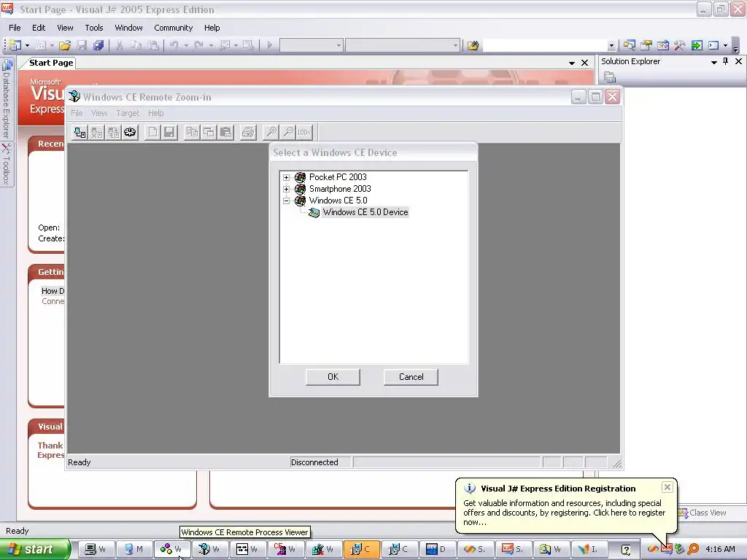Click the Paste clipboard icon in Zoom-in toolbar
Viewport: 747px width, 560px height.
click(226, 132)
